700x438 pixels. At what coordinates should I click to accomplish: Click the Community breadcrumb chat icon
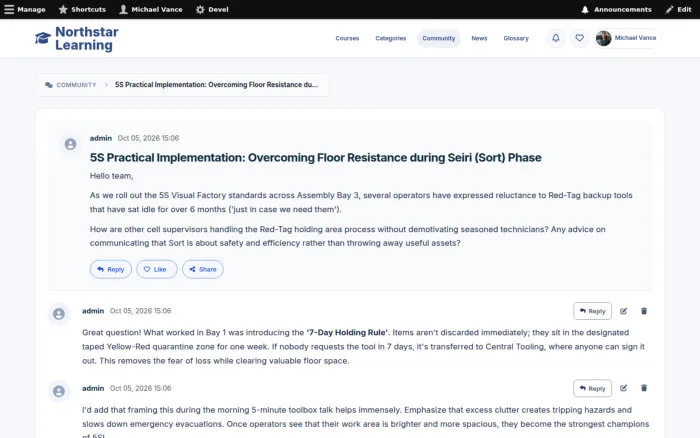click(x=49, y=85)
